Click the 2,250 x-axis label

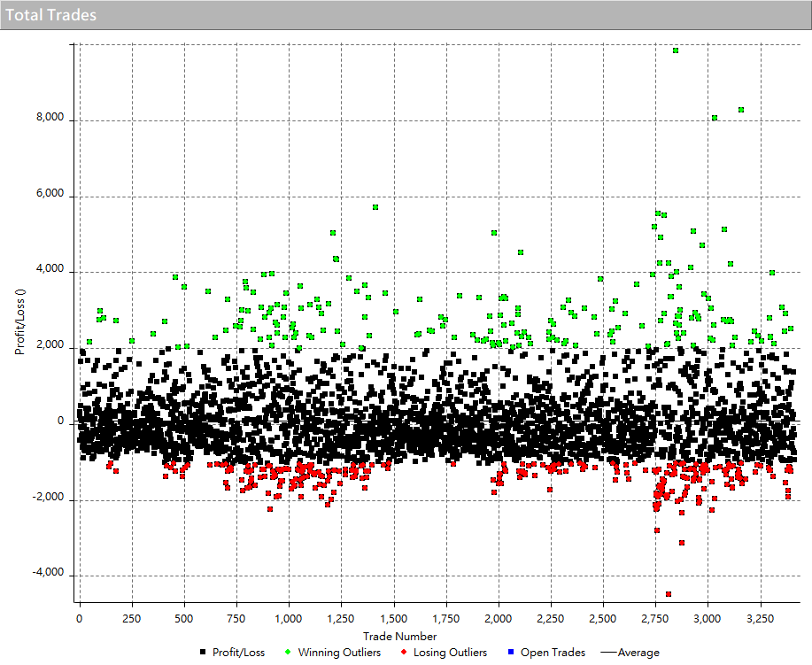tap(551, 618)
